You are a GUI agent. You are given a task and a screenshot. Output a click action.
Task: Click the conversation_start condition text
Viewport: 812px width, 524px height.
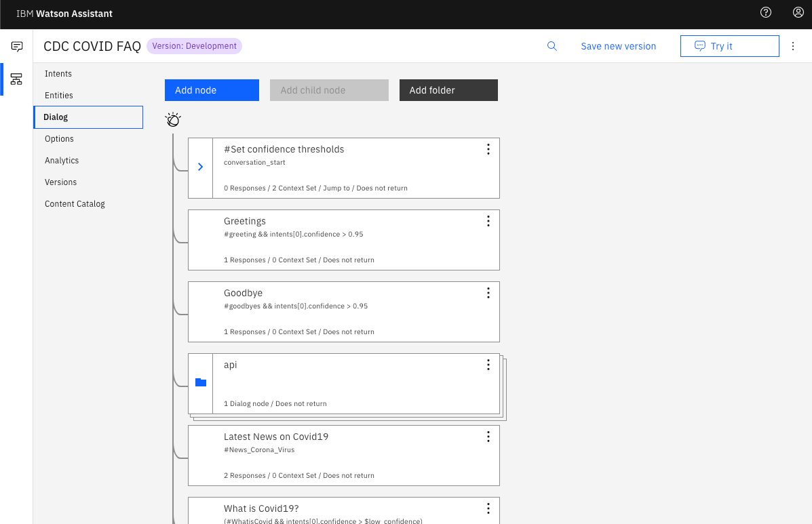pos(254,163)
